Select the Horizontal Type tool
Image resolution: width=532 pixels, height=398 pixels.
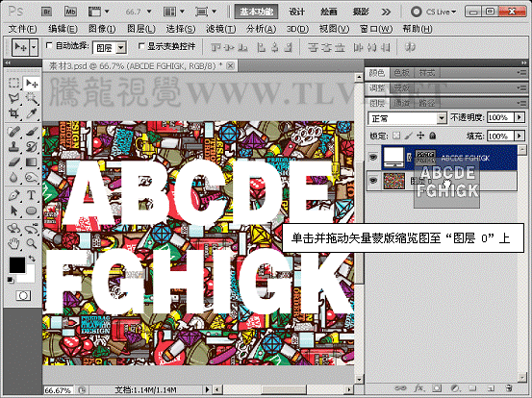32,195
